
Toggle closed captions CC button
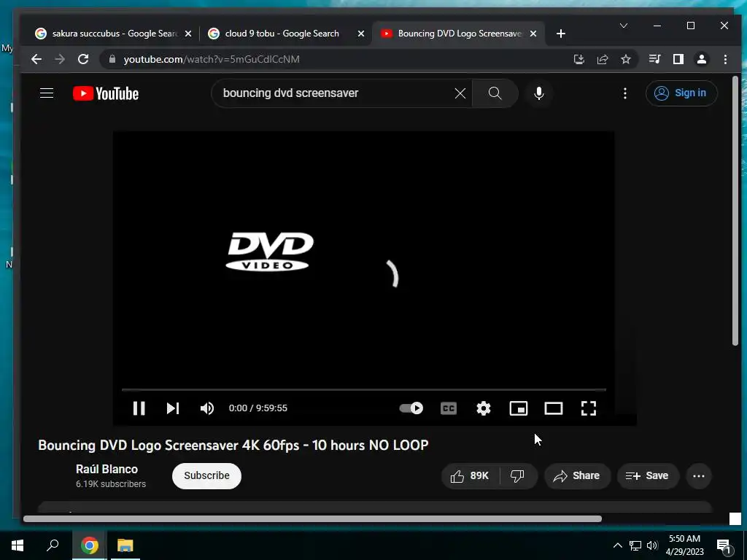click(449, 408)
